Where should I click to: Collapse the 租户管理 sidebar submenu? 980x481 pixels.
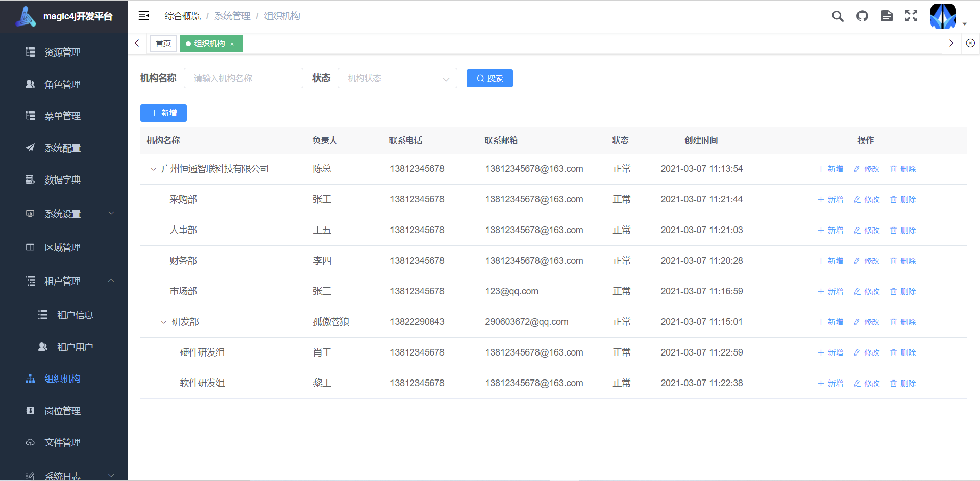[64, 281]
